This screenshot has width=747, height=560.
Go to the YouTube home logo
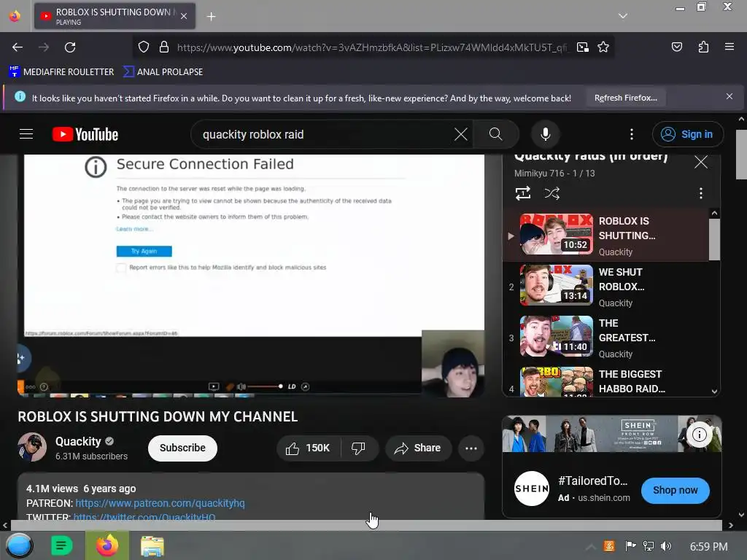[x=85, y=134]
